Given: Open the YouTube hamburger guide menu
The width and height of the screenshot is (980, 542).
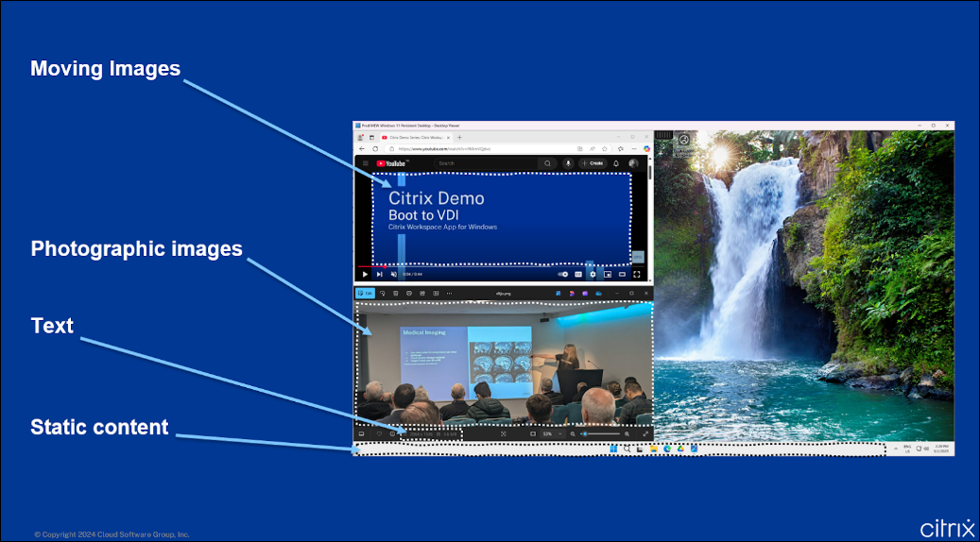Looking at the screenshot, I should [x=366, y=163].
